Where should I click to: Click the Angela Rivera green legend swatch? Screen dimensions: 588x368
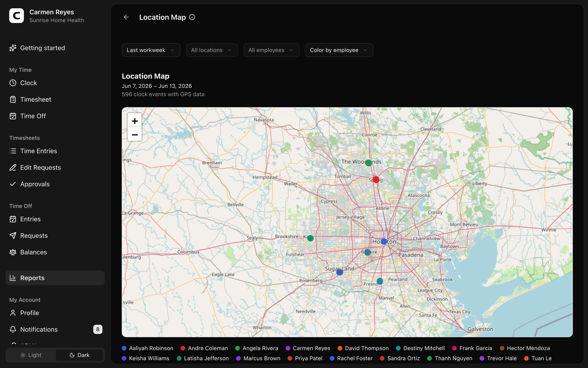pos(238,348)
